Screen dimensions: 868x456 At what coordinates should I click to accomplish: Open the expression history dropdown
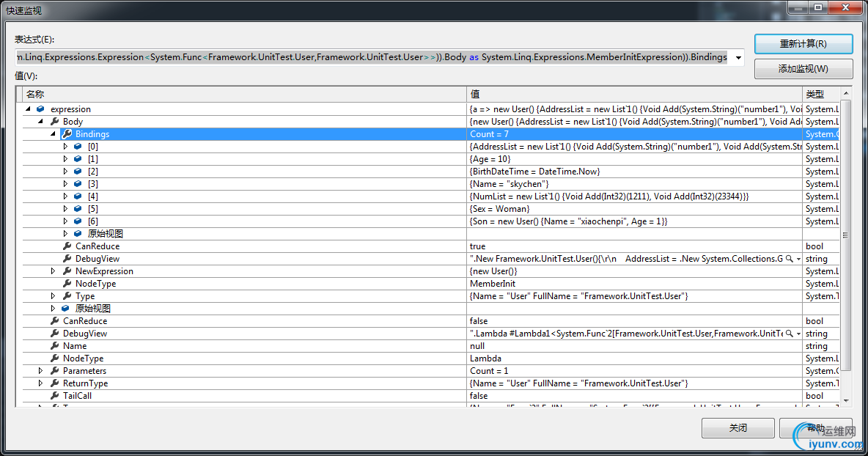[738, 58]
